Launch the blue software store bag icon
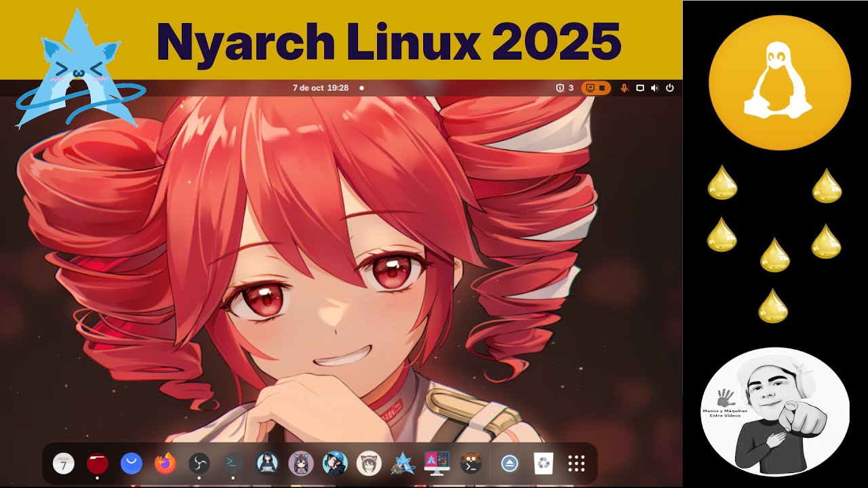 132,464
